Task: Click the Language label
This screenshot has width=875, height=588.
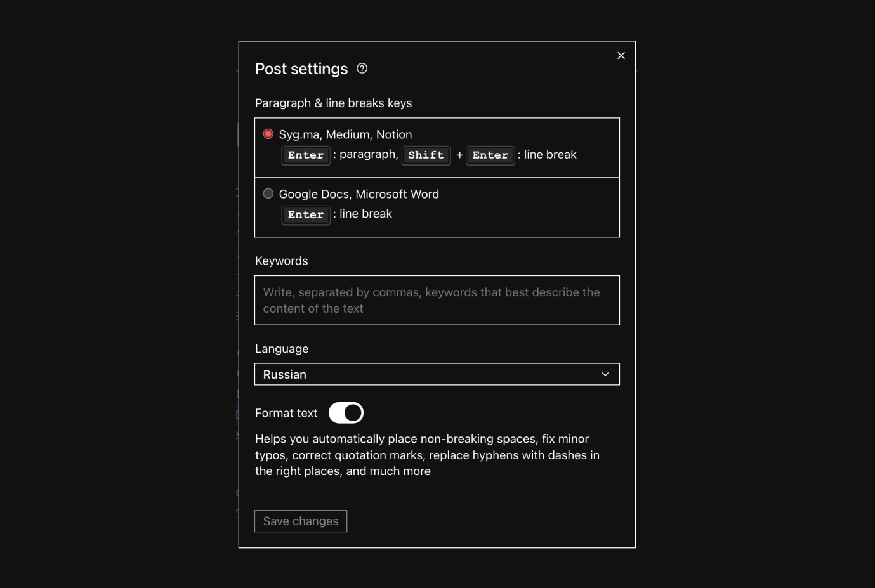Action: 282,349
